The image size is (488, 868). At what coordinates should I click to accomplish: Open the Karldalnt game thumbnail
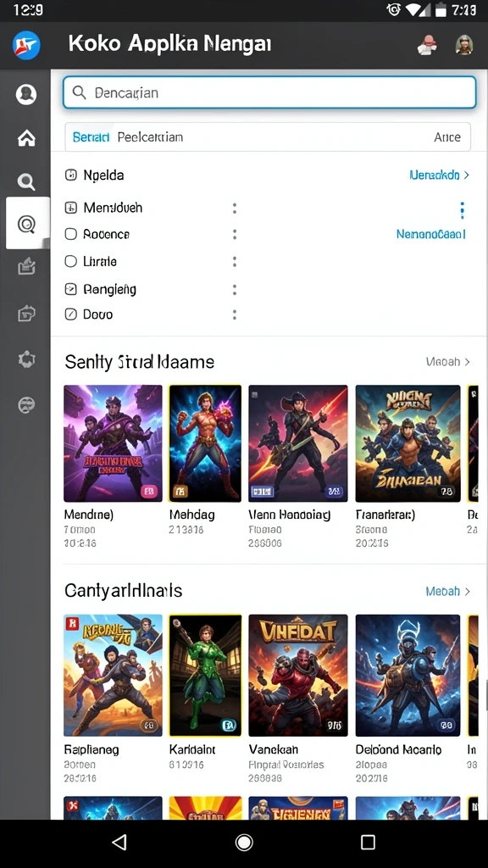(x=205, y=676)
